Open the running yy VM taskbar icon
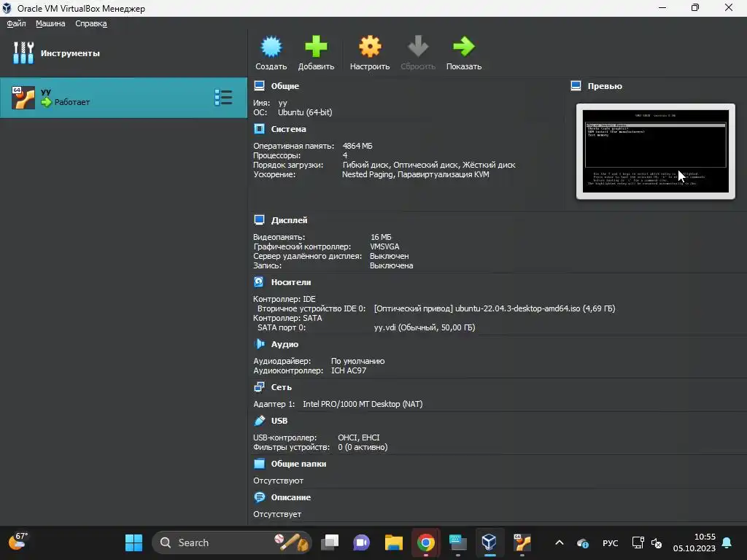Viewport: 747px width, 560px height. click(x=522, y=542)
